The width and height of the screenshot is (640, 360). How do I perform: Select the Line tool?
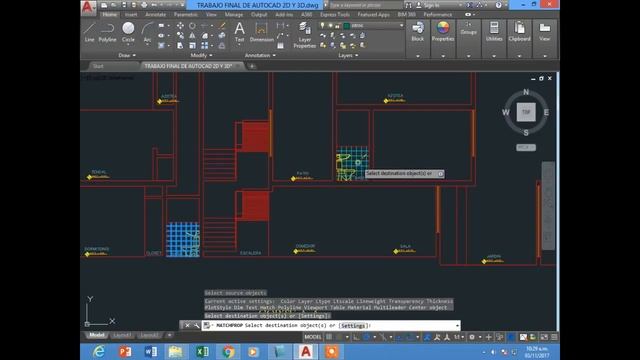89,32
